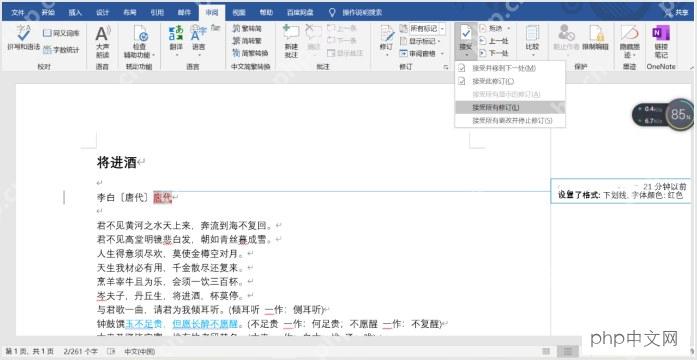Open the 同义词库 thesaurus

pyautogui.click(x=61, y=33)
